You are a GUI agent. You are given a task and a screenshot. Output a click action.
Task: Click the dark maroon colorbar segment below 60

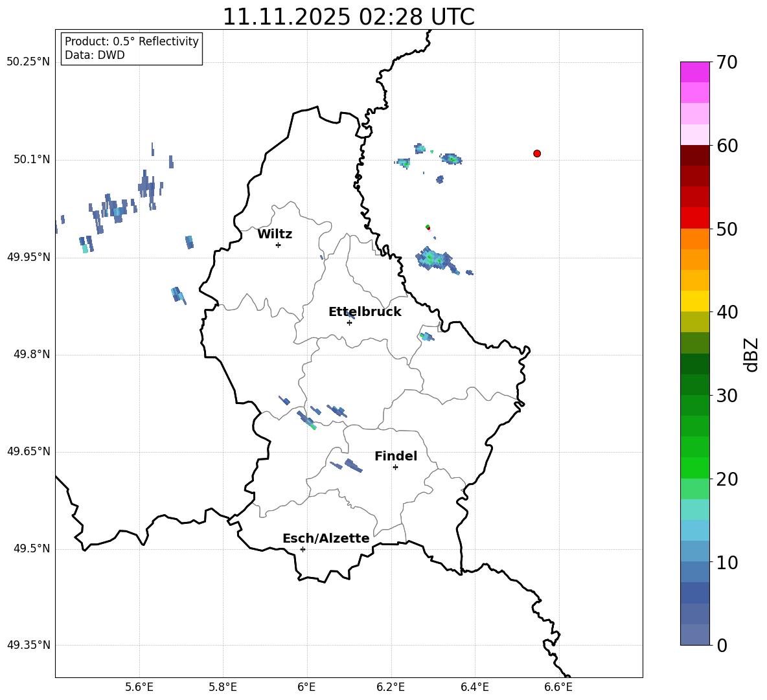(x=694, y=155)
